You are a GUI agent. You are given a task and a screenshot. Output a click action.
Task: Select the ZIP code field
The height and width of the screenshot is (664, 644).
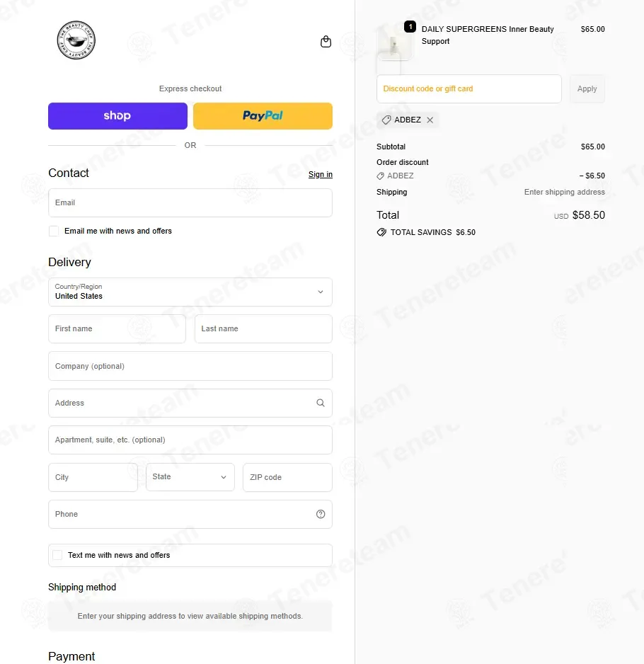(x=287, y=477)
